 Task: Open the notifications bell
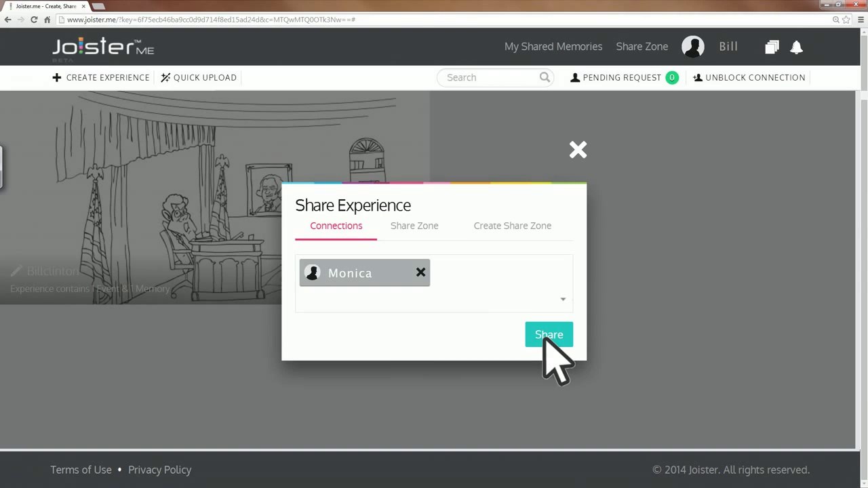797,47
